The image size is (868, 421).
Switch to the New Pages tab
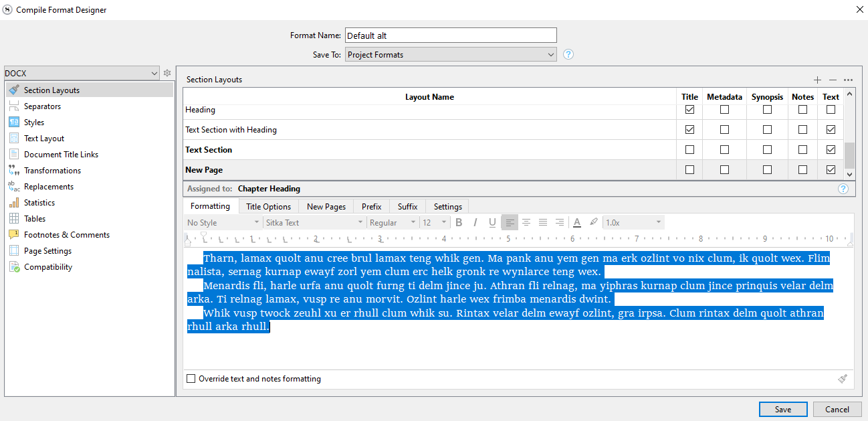tap(326, 207)
